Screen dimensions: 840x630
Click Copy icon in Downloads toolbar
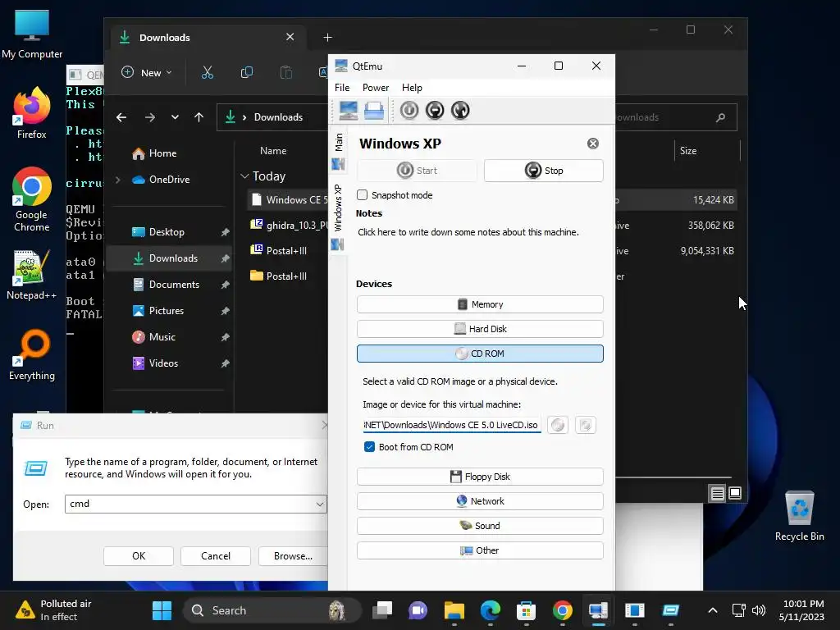pos(247,72)
